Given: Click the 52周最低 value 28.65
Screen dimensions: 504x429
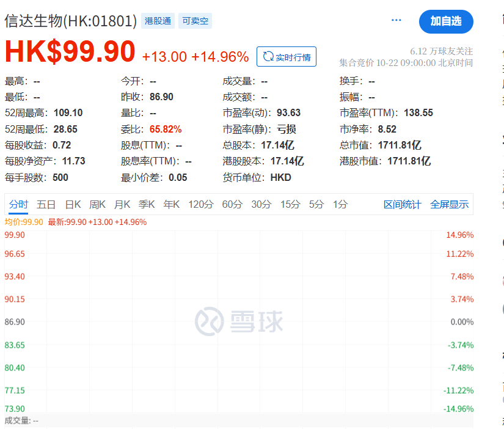Looking at the screenshot, I should 65,130.
